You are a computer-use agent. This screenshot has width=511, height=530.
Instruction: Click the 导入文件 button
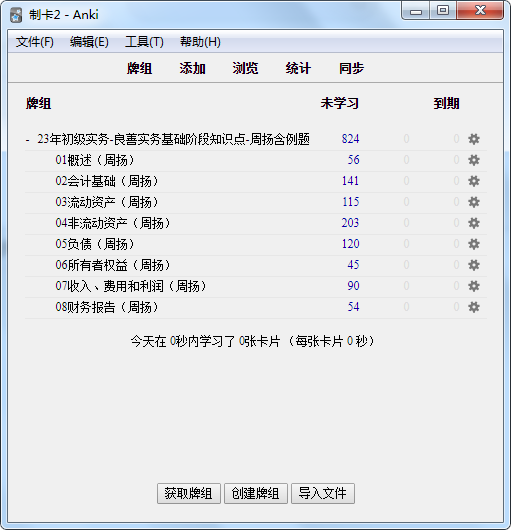[323, 493]
